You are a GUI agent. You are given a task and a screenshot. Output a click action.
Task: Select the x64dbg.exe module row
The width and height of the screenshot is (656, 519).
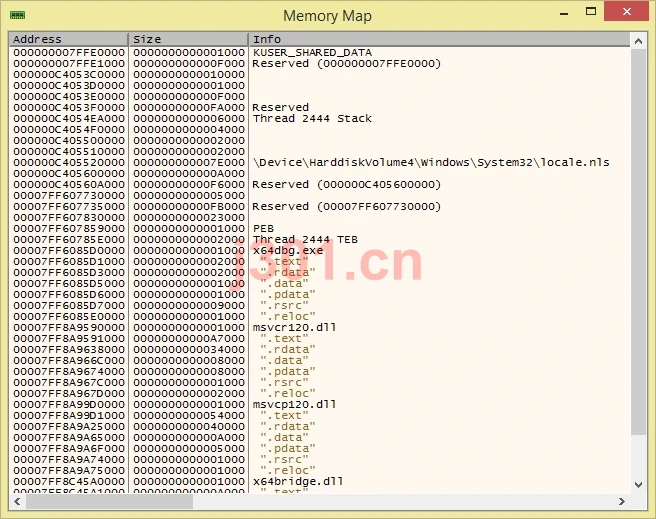pos(319,251)
